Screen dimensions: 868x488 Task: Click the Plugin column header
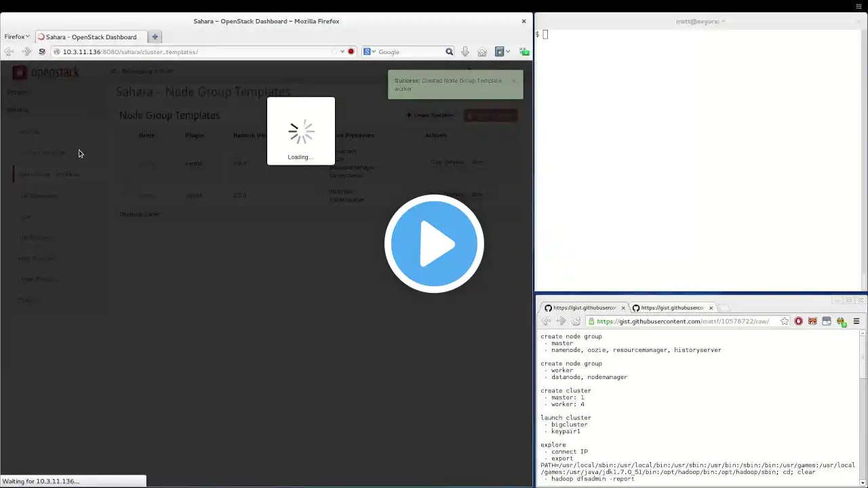tap(195, 135)
